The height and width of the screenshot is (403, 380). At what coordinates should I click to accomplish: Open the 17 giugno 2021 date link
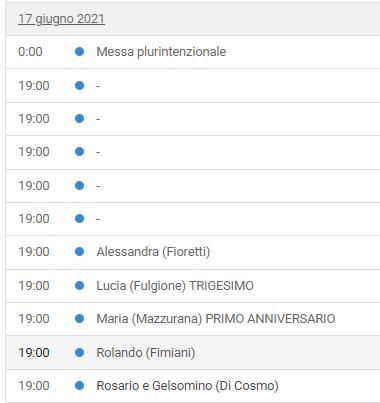pos(61,19)
